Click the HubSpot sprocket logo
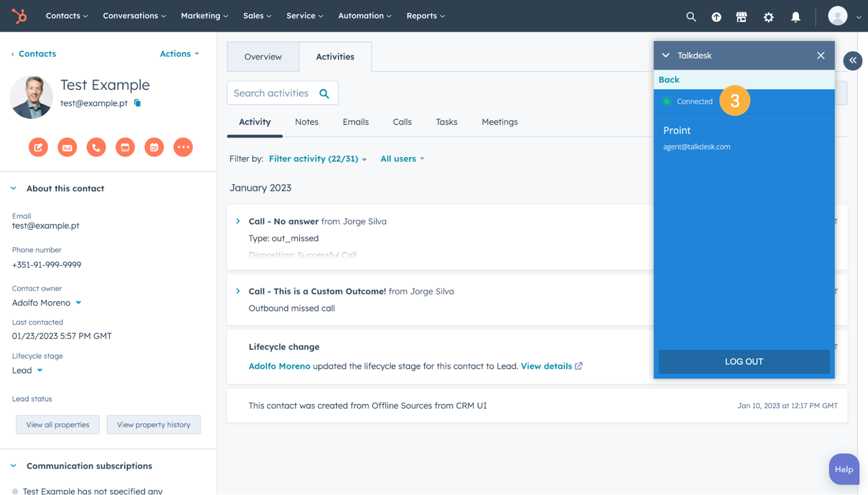The width and height of the screenshot is (868, 495). (20, 16)
